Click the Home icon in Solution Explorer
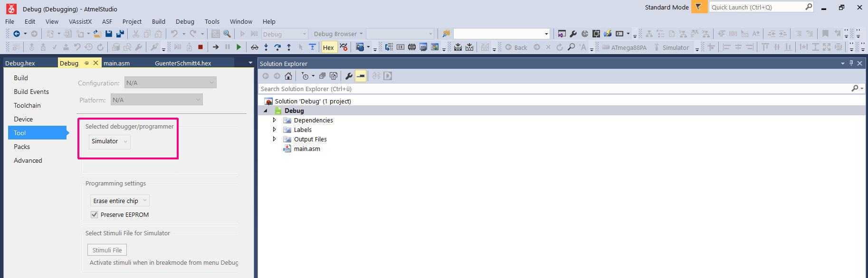The width and height of the screenshot is (868, 278). tap(288, 76)
